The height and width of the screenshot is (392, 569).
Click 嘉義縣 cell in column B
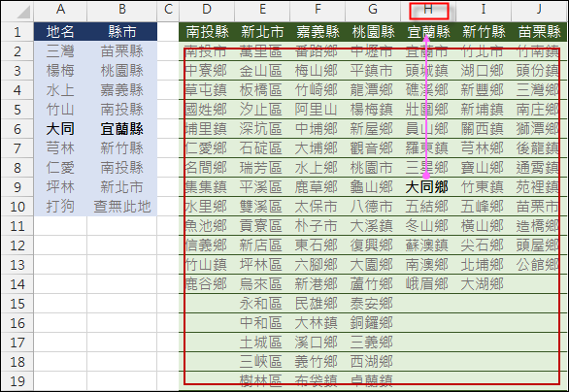[122, 90]
